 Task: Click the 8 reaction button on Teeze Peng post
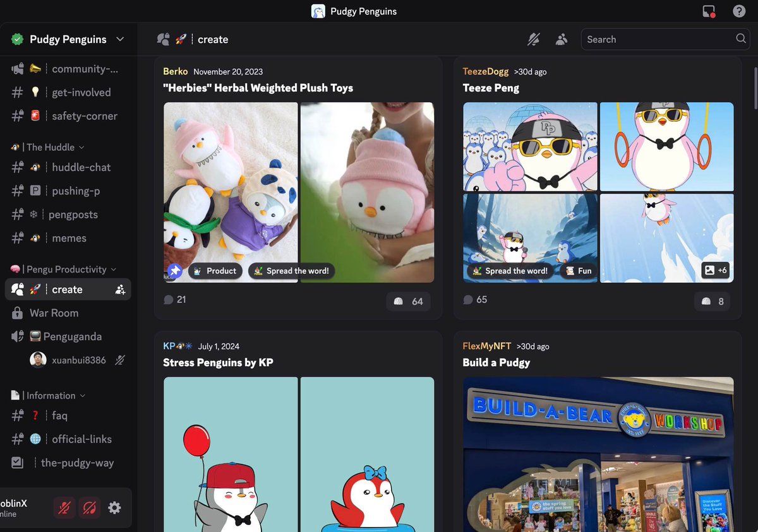tap(713, 301)
